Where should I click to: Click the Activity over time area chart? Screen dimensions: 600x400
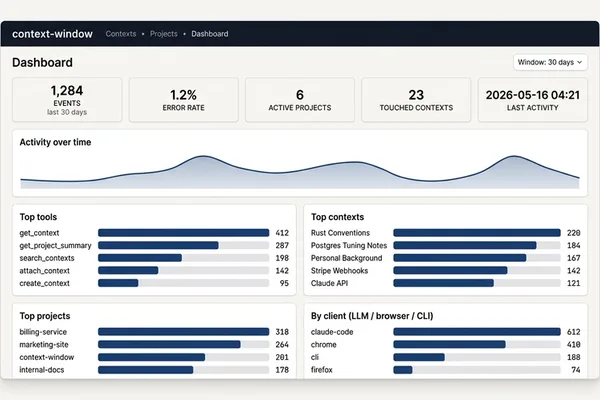[x=300, y=172]
